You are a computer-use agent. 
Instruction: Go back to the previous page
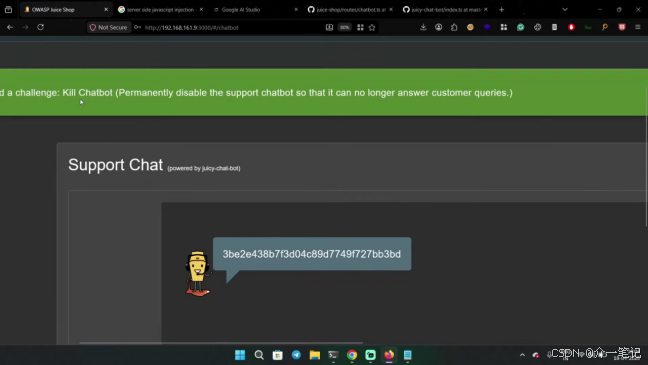tap(10, 27)
